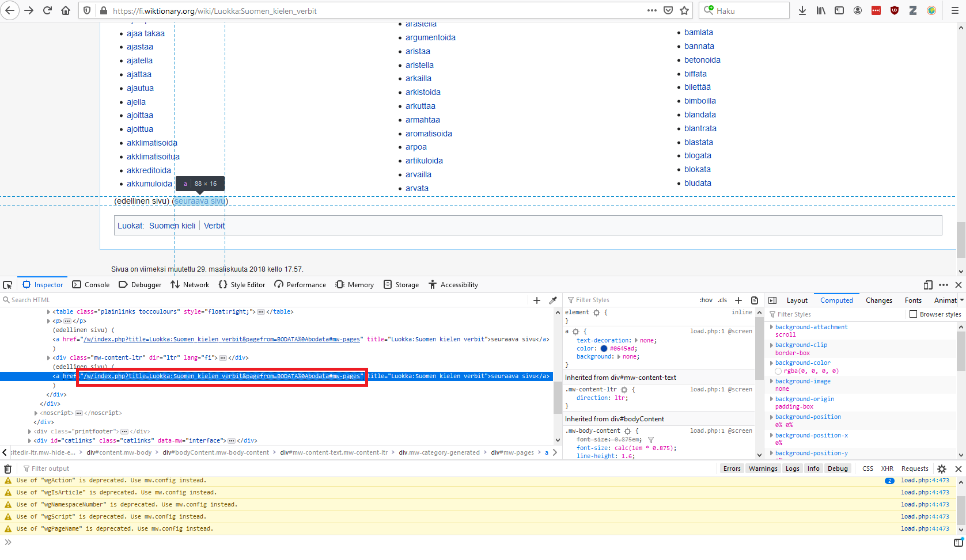The width and height of the screenshot is (966, 560).
Task: Click the blue color swatch for #0645ad
Action: 604,349
